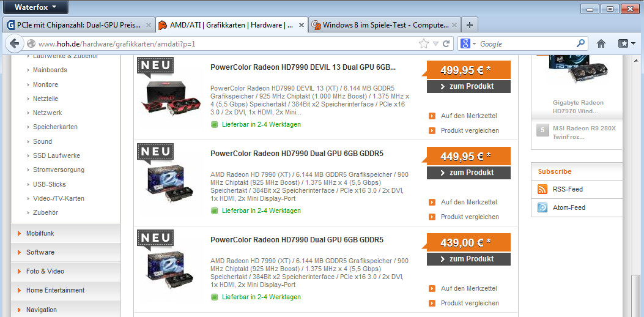
Task: Open the MSI Radeon R9 280X sidebar item
Action: (x=585, y=132)
